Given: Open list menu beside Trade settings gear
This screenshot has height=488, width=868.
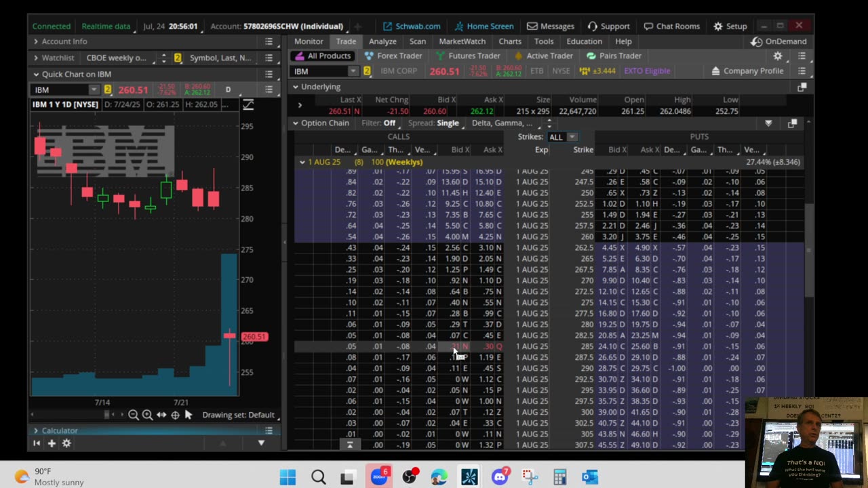Looking at the screenshot, I should coord(802,56).
